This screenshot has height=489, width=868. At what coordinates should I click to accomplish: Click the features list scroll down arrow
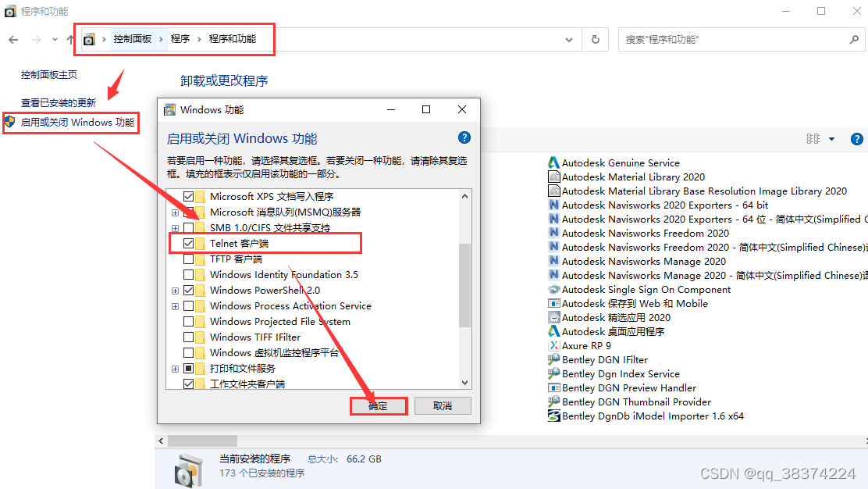click(465, 383)
